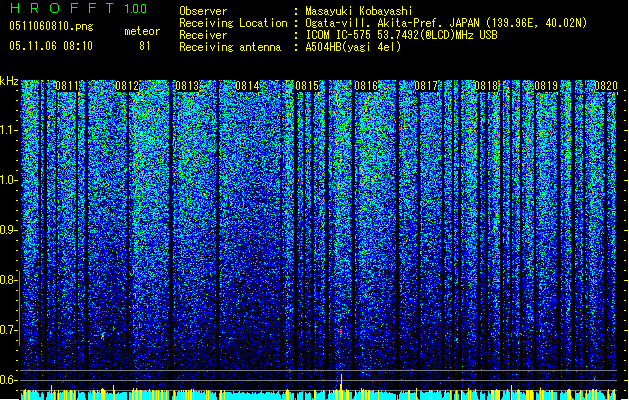
Task: Click the 0816 time marker
Action: tap(366, 86)
